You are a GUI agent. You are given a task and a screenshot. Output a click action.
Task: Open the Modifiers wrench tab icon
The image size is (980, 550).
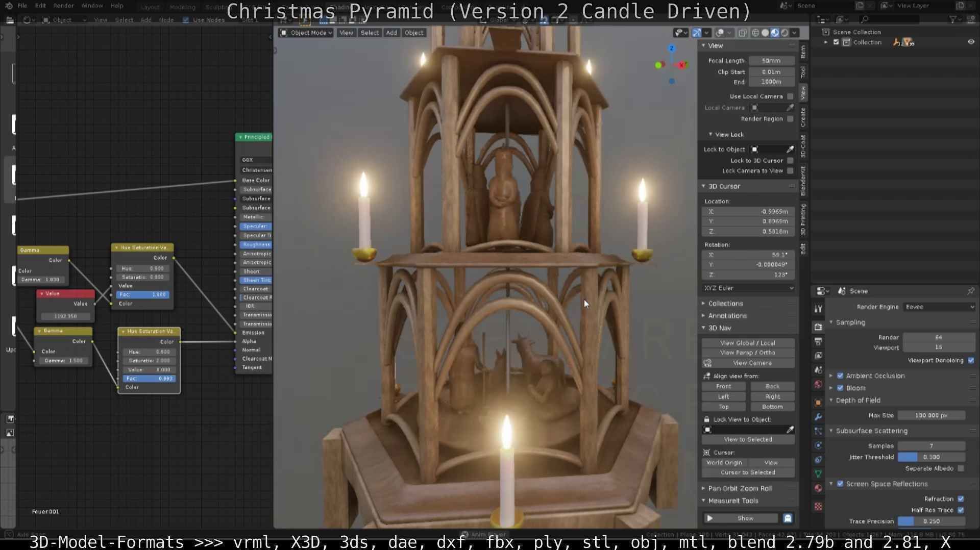(818, 417)
